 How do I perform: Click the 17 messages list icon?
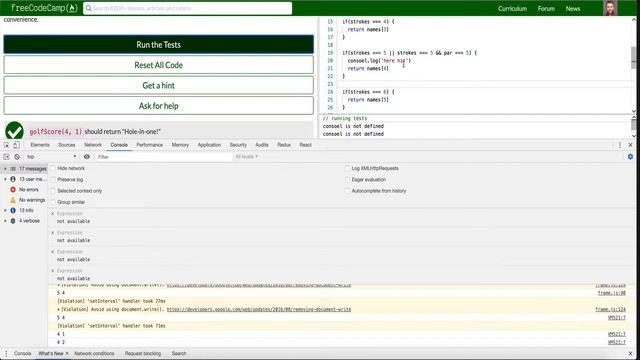point(13,169)
